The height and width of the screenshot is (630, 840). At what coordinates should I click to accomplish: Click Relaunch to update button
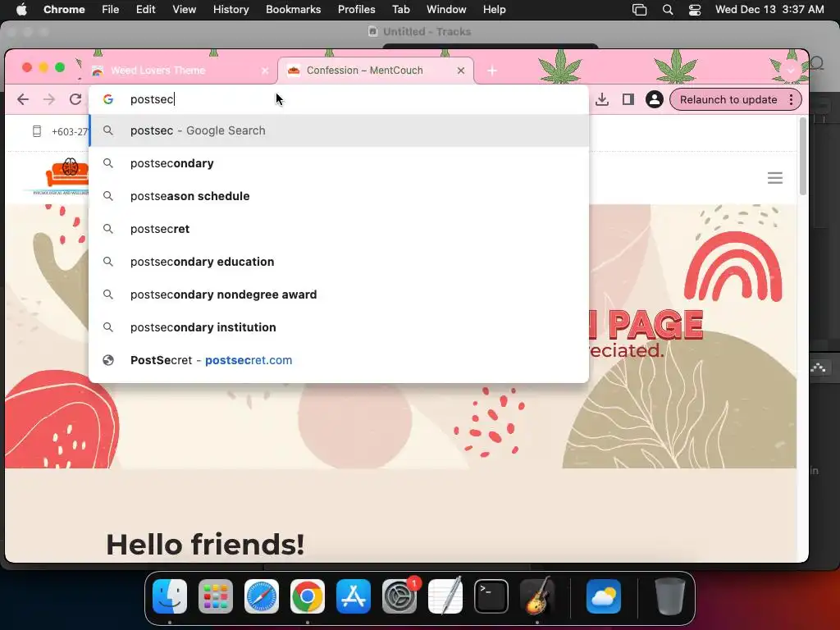[728, 99]
